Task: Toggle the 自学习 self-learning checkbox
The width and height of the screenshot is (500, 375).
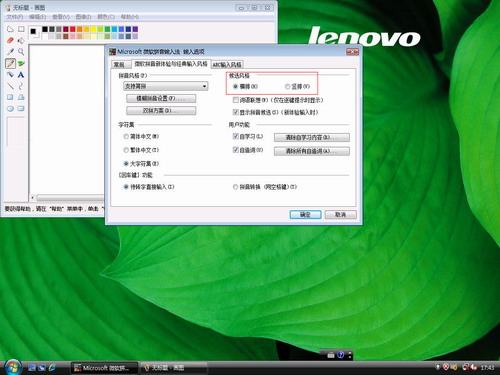Action: (x=236, y=136)
